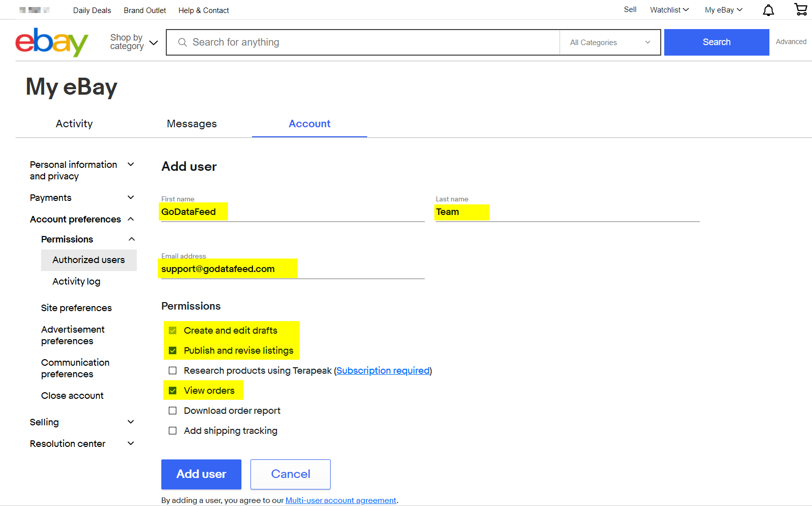Open the All Categories dropdown
The height and width of the screenshot is (506, 812).
pos(610,43)
